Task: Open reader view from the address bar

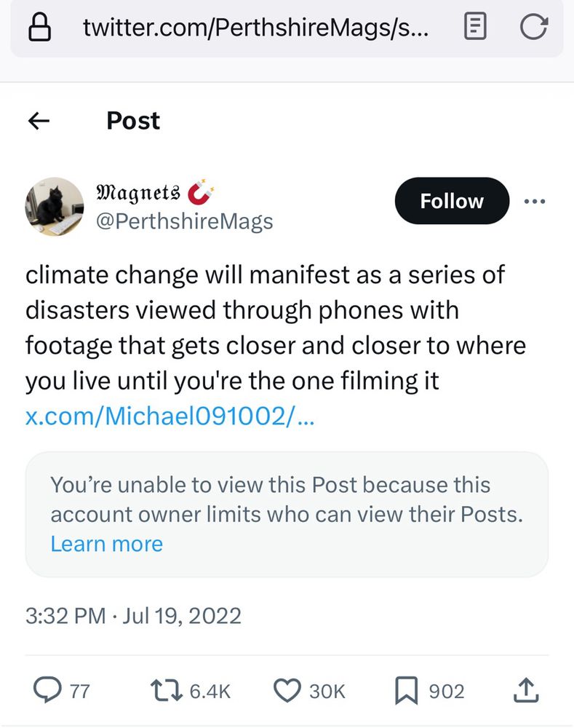Action: click(x=475, y=27)
